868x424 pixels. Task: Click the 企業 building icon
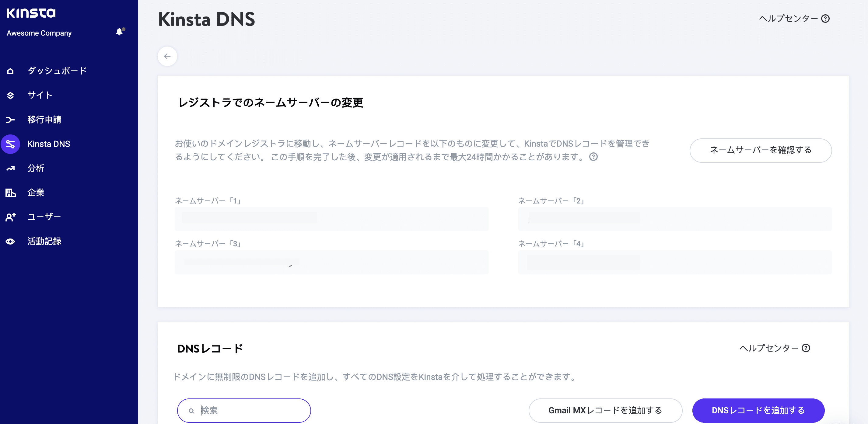tap(10, 193)
